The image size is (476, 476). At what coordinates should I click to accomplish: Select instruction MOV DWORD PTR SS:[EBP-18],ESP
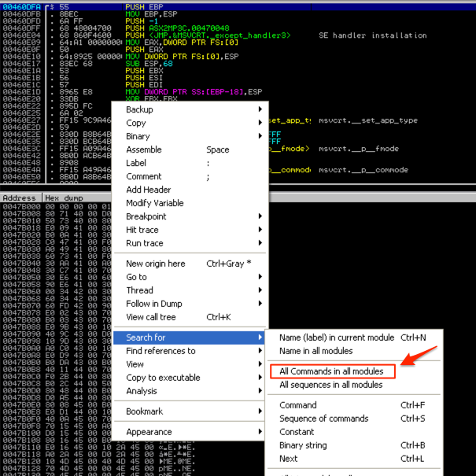click(194, 92)
